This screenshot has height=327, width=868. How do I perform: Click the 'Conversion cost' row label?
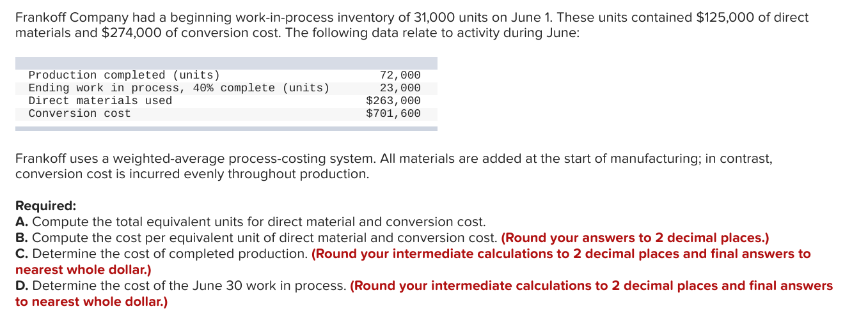79,114
